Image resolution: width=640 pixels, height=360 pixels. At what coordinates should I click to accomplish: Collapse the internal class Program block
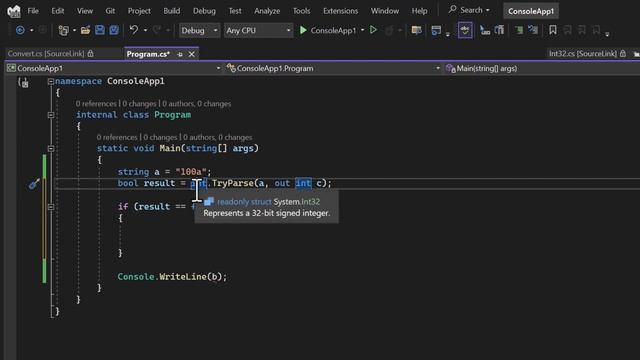click(51, 115)
